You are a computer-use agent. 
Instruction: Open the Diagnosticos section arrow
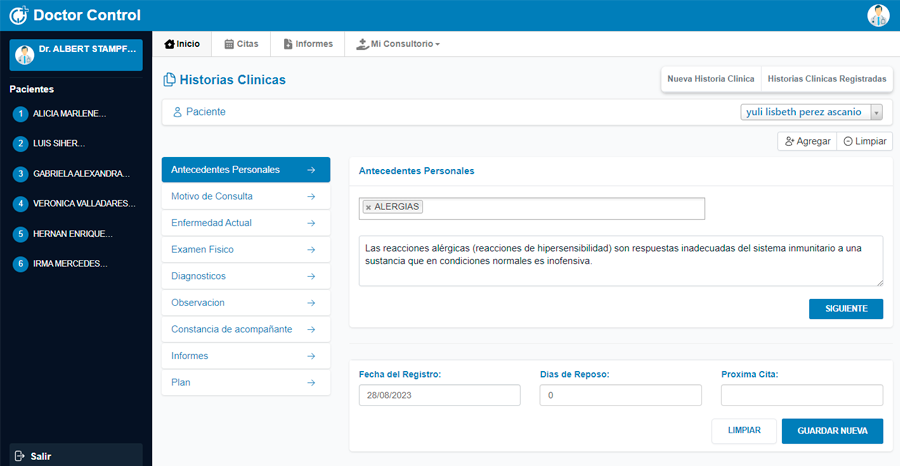(x=312, y=276)
